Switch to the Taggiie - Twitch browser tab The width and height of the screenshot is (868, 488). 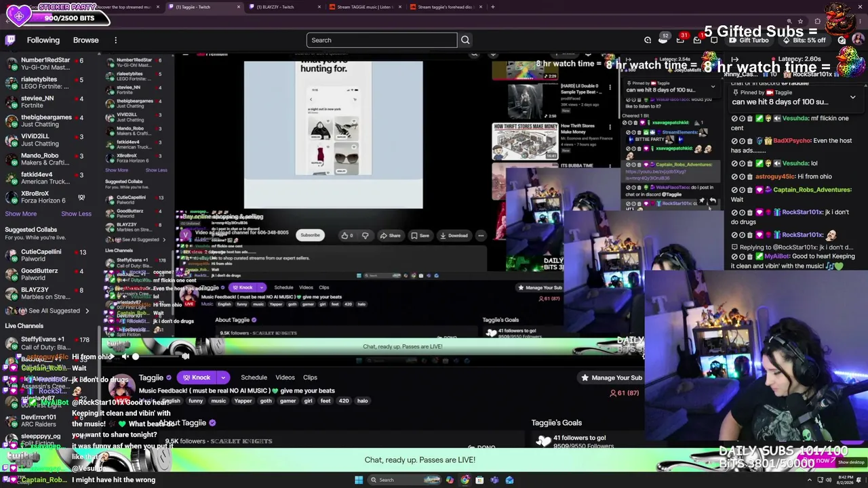click(203, 7)
